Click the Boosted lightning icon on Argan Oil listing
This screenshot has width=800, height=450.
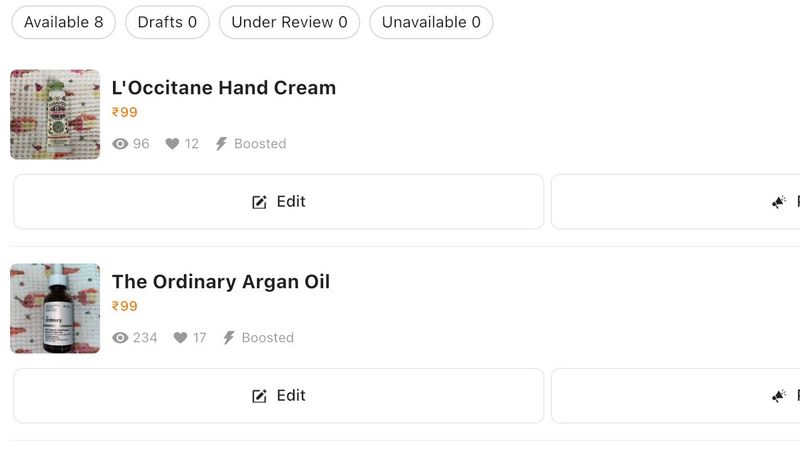229,338
